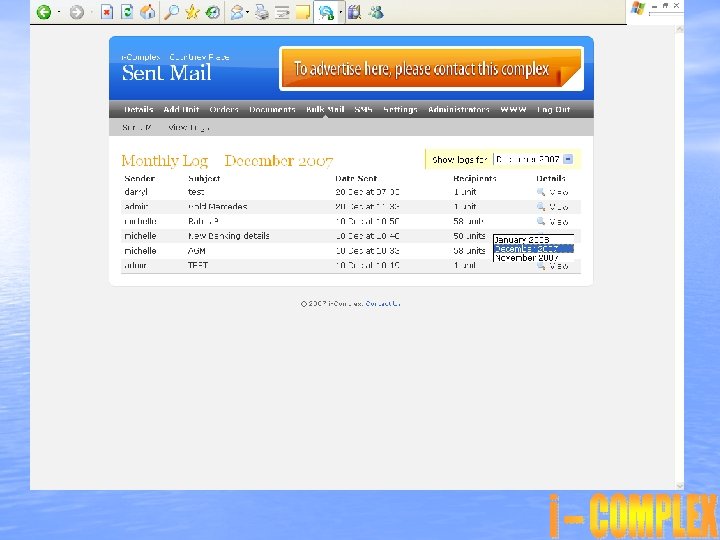Click the grey Forward arrow button
This screenshot has height=540, width=720.
[77, 12]
